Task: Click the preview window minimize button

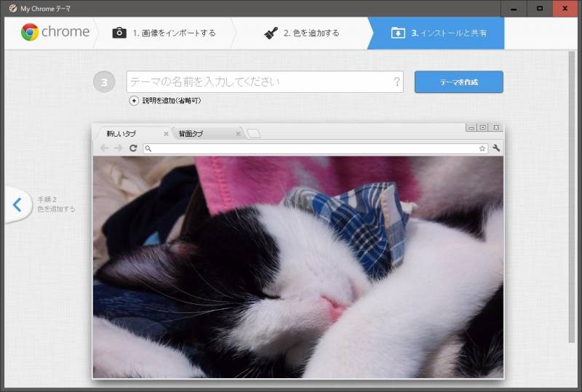Action: point(471,128)
